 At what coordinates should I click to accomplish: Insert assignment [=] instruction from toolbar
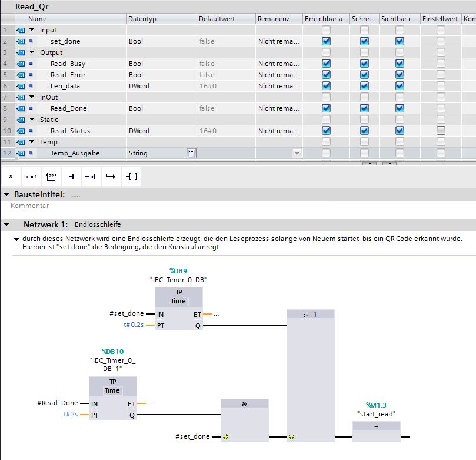130,176
